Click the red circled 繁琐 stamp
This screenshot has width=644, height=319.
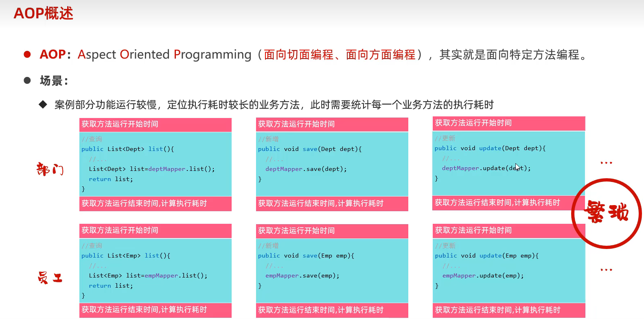click(x=606, y=213)
